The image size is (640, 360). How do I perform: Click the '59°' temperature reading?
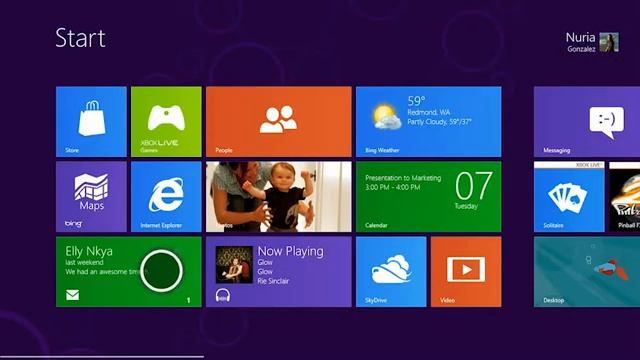(x=416, y=100)
